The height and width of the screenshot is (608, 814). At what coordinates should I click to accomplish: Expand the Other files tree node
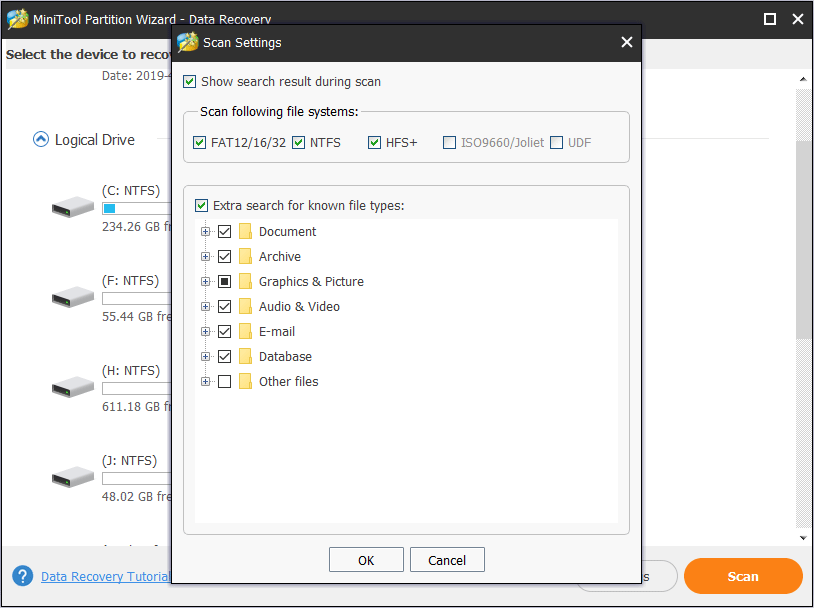coord(206,381)
